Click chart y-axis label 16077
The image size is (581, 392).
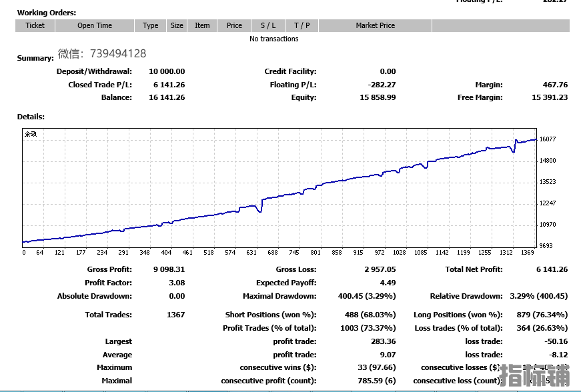coord(547,139)
